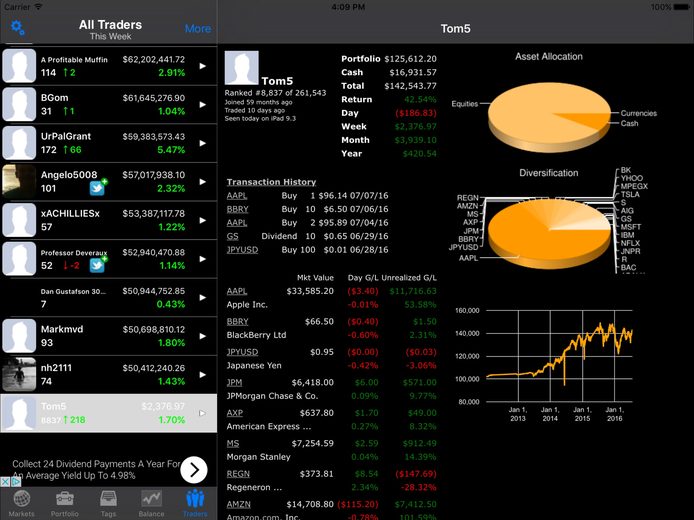Tap the portfolio performance line chart
The width and height of the screenshot is (694, 520).
coord(559,356)
